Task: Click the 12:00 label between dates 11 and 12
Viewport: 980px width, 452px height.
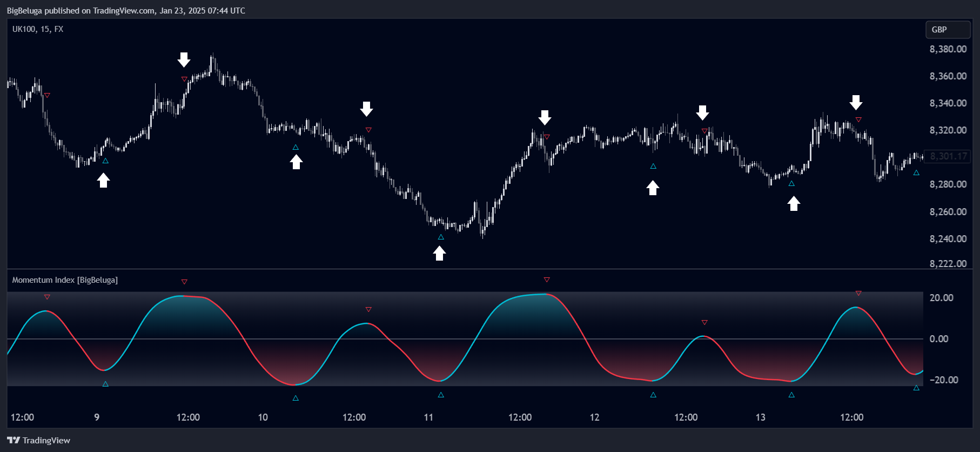Action: pos(520,417)
